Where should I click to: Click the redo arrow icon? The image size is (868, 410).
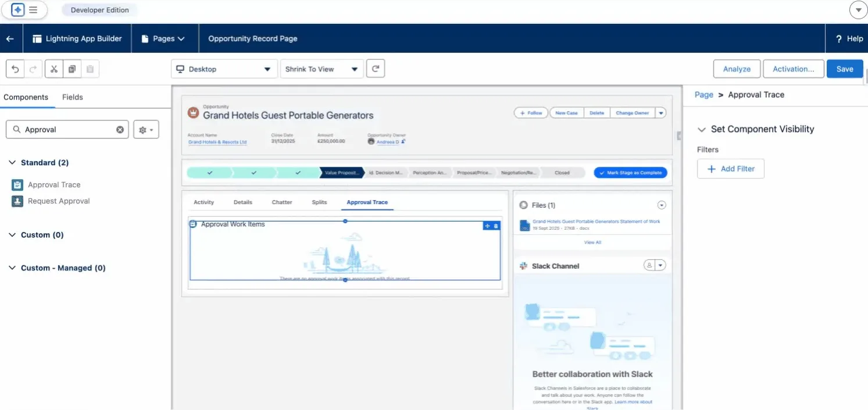pos(33,69)
